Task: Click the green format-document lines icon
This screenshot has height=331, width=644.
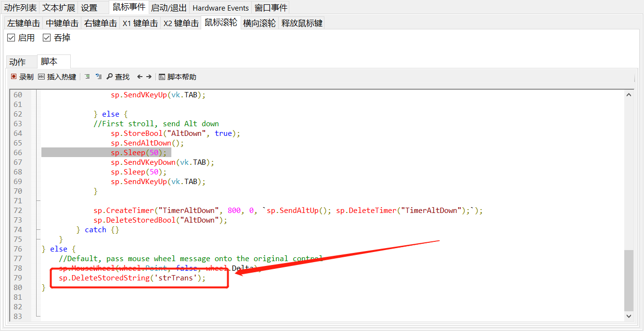Action: pyautogui.click(x=87, y=77)
